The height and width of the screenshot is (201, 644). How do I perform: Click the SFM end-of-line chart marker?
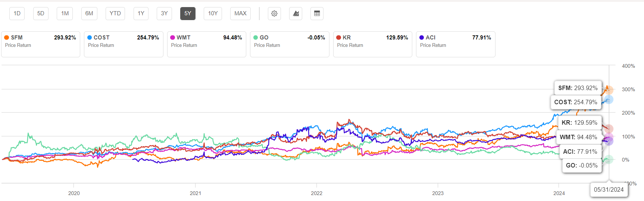(608, 90)
